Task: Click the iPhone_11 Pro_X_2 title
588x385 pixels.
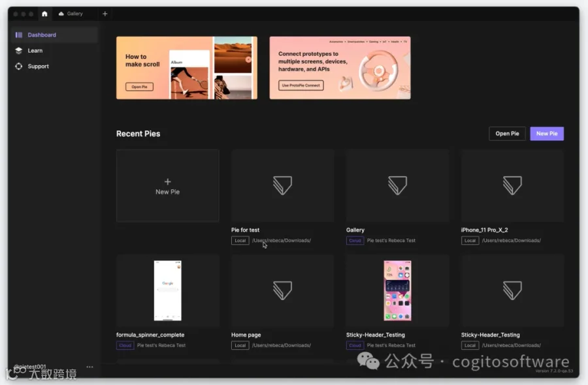Action: click(485, 230)
